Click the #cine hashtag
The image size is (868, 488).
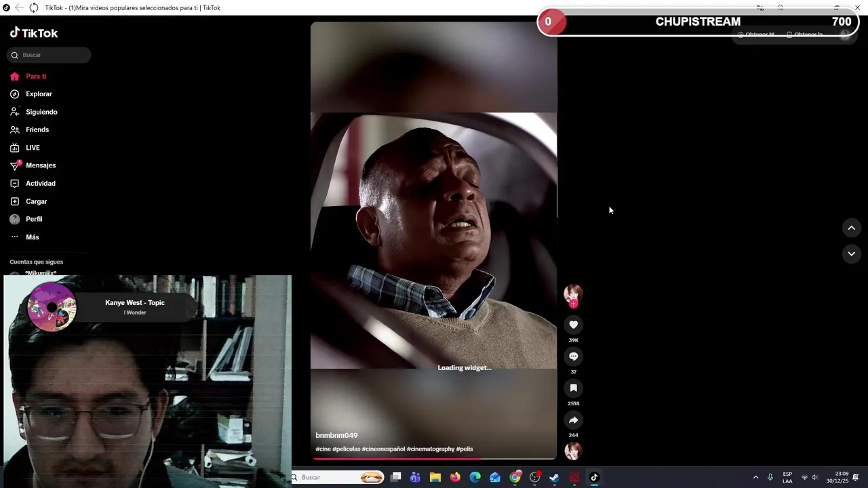point(323,449)
